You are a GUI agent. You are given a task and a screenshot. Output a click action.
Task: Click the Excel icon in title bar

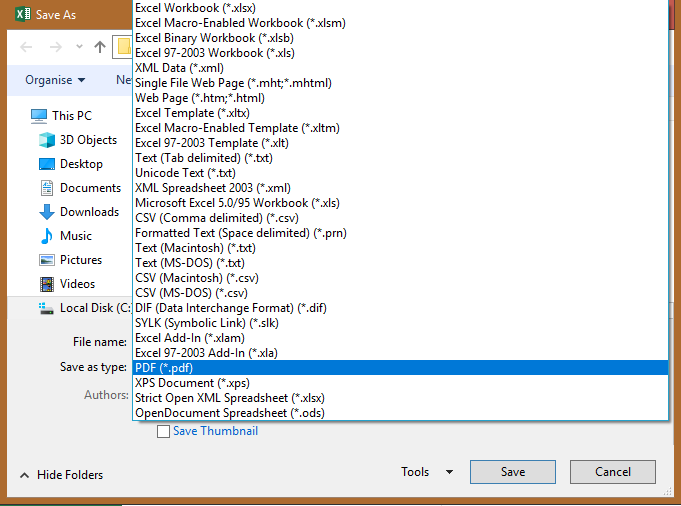[x=23, y=14]
